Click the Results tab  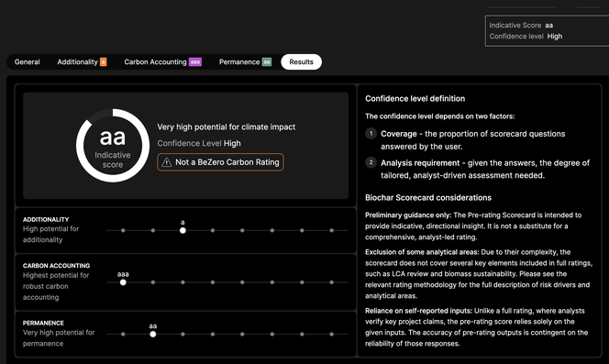pyautogui.click(x=301, y=62)
